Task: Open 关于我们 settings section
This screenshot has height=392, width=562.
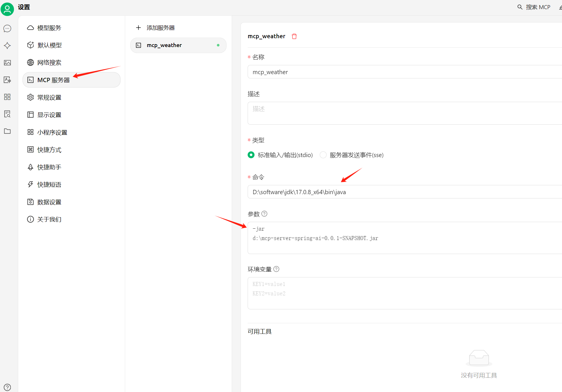Action: (x=72, y=219)
